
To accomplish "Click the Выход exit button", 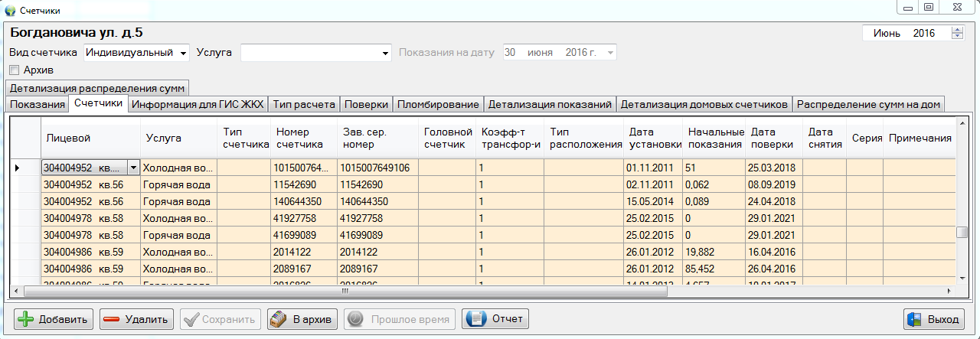I will tap(933, 319).
